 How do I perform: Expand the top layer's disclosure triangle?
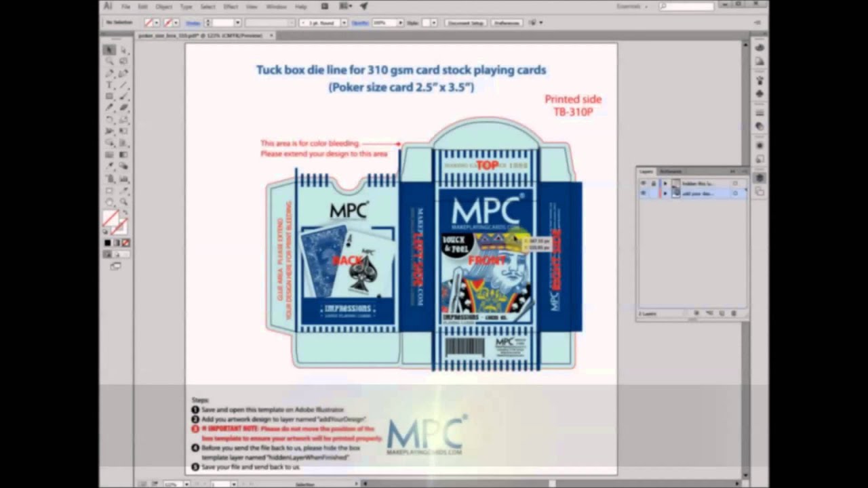coord(665,184)
